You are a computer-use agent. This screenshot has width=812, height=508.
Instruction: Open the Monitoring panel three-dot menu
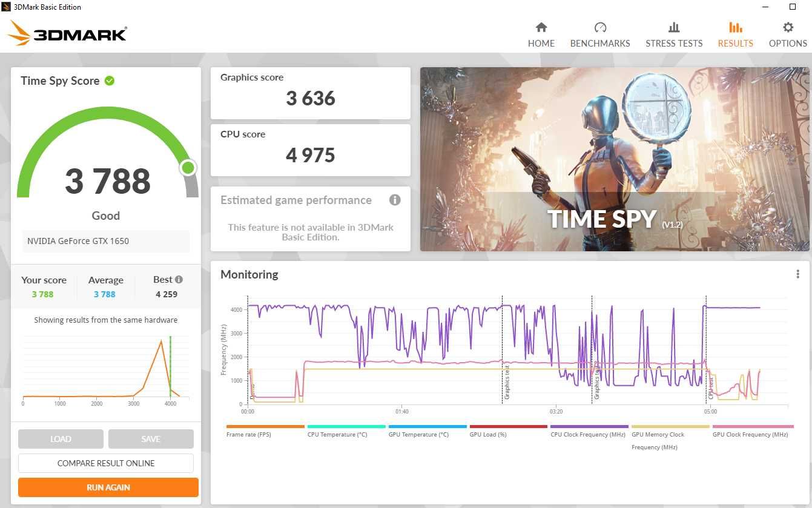(797, 274)
